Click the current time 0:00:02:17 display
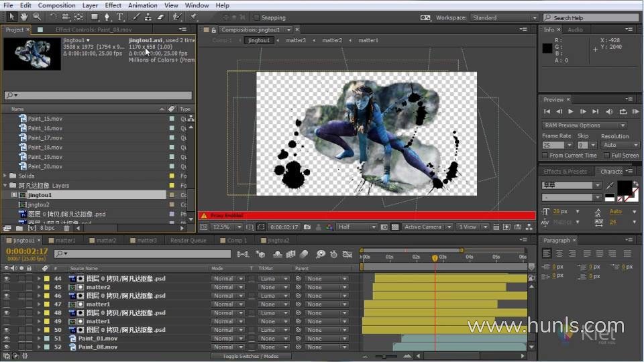 (x=27, y=251)
